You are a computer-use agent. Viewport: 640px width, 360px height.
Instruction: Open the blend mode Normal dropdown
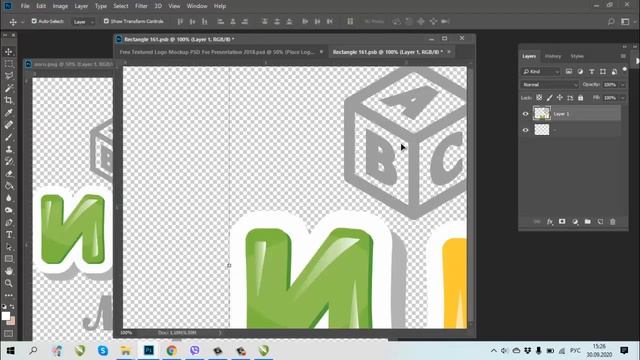(549, 84)
